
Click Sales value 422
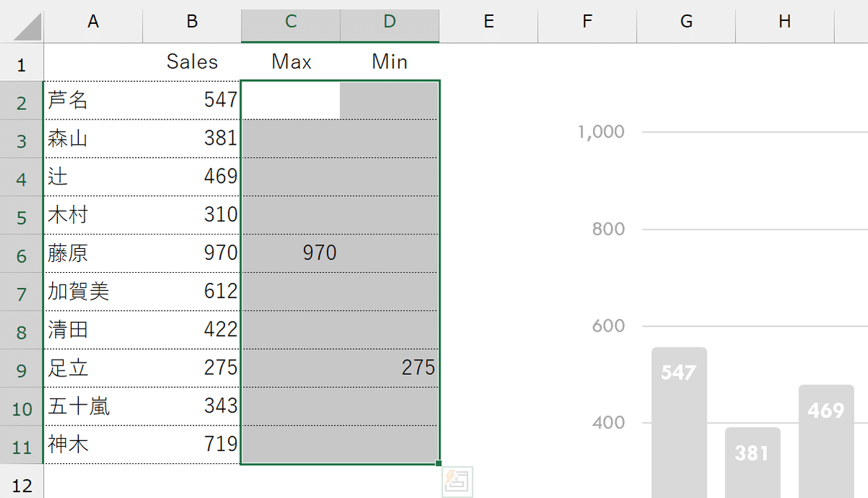pyautogui.click(x=192, y=330)
